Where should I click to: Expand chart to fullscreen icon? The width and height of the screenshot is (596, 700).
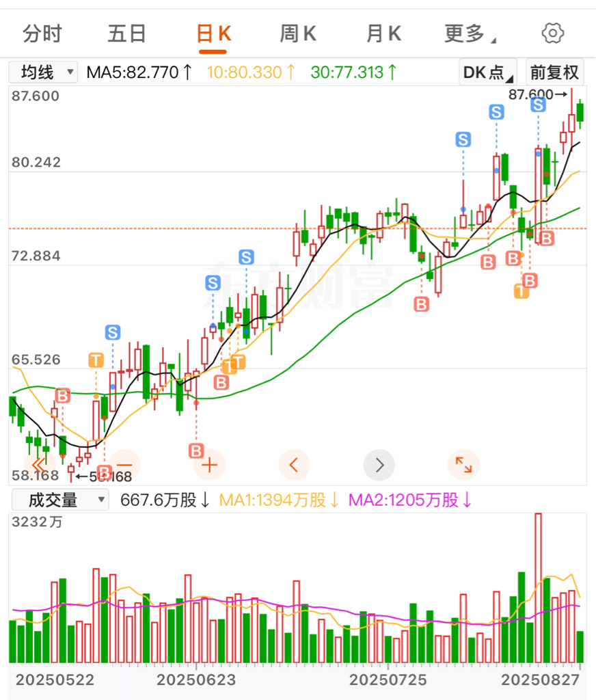(x=463, y=465)
